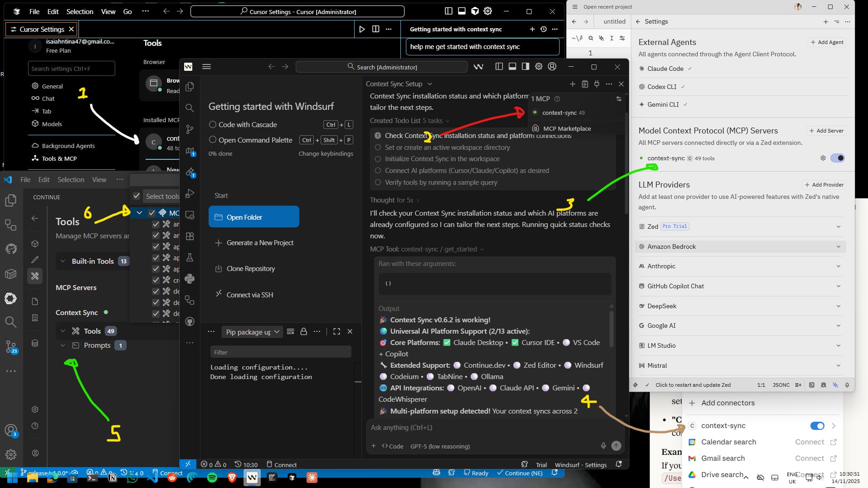Click the Open Folder button
Image resolution: width=868 pixels, height=488 pixels.
coord(254,217)
